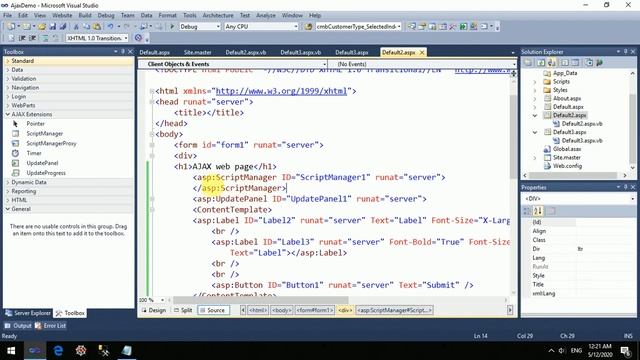Open Debug configuration dropdown
Screen dimensions: 640x360
[217, 27]
